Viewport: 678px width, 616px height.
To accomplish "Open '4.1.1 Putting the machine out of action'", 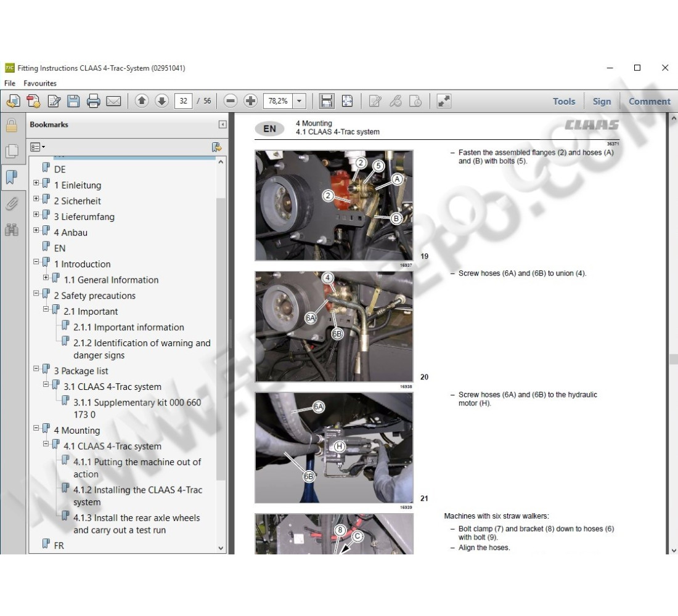I will pyautogui.click(x=137, y=468).
